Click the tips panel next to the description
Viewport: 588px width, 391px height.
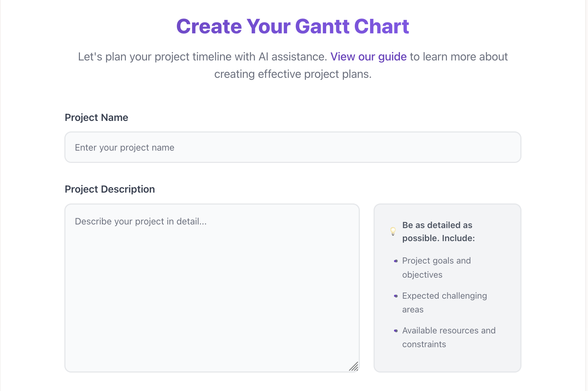(447, 287)
